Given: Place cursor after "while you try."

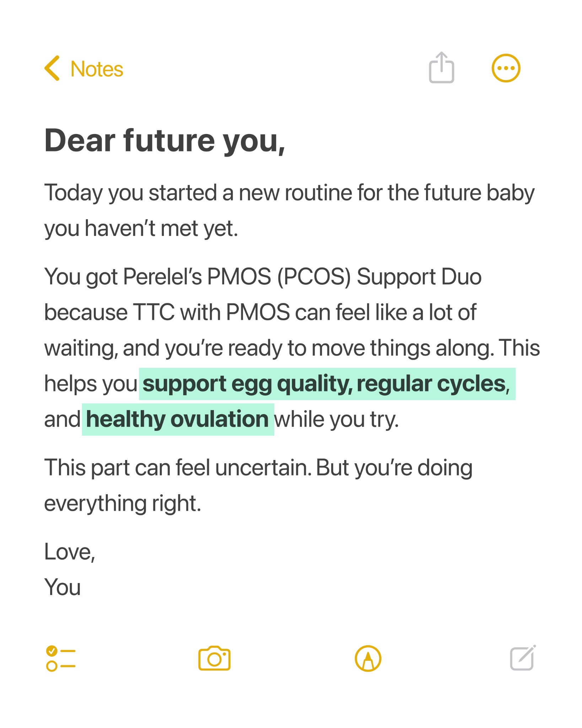Looking at the screenshot, I should click(399, 420).
